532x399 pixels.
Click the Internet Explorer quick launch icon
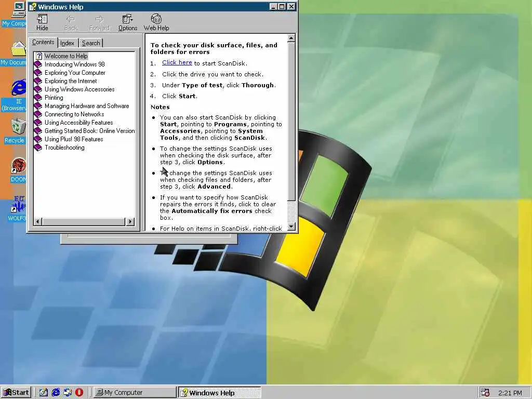click(55, 393)
